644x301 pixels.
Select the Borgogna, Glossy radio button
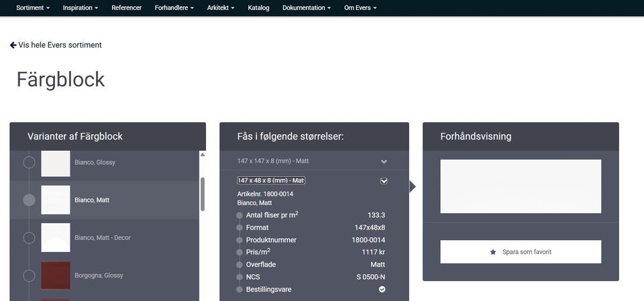click(x=29, y=276)
